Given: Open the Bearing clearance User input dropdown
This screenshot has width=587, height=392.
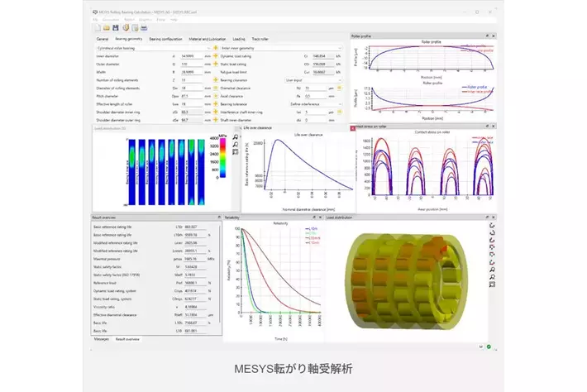Looking at the screenshot, I should pos(313,80).
